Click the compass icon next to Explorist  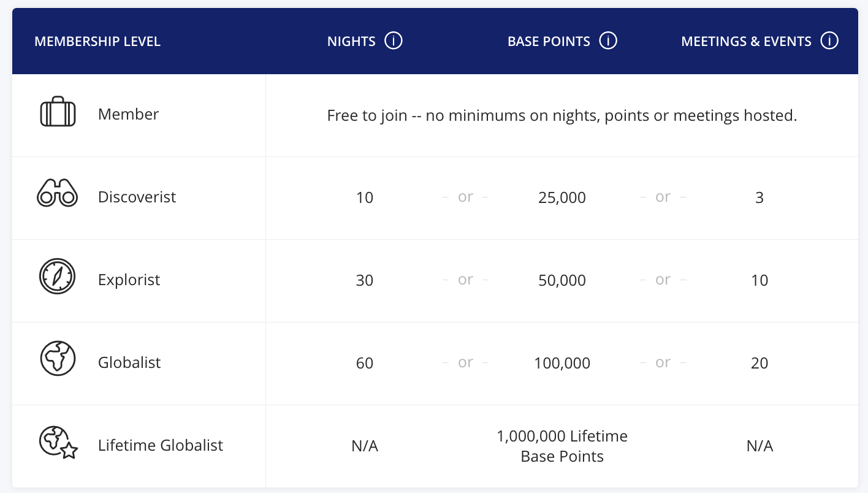click(57, 277)
